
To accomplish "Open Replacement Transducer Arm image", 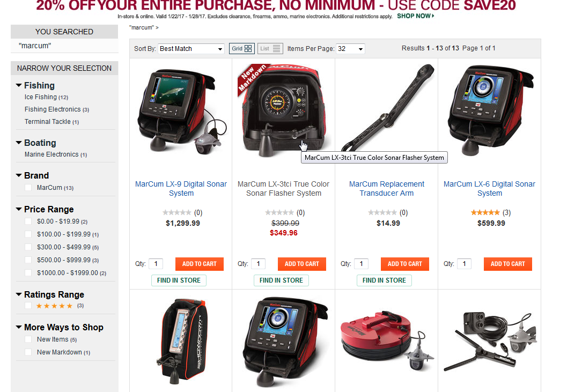I will tap(387, 108).
